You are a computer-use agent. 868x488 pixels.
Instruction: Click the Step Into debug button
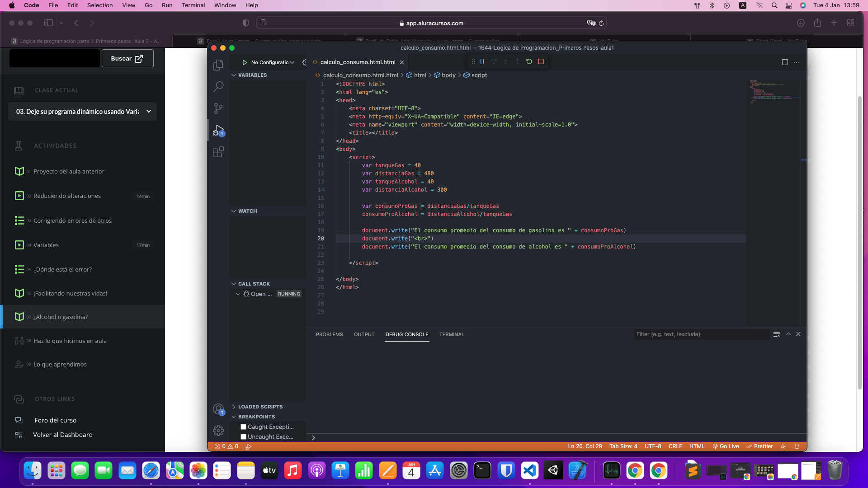pos(506,61)
